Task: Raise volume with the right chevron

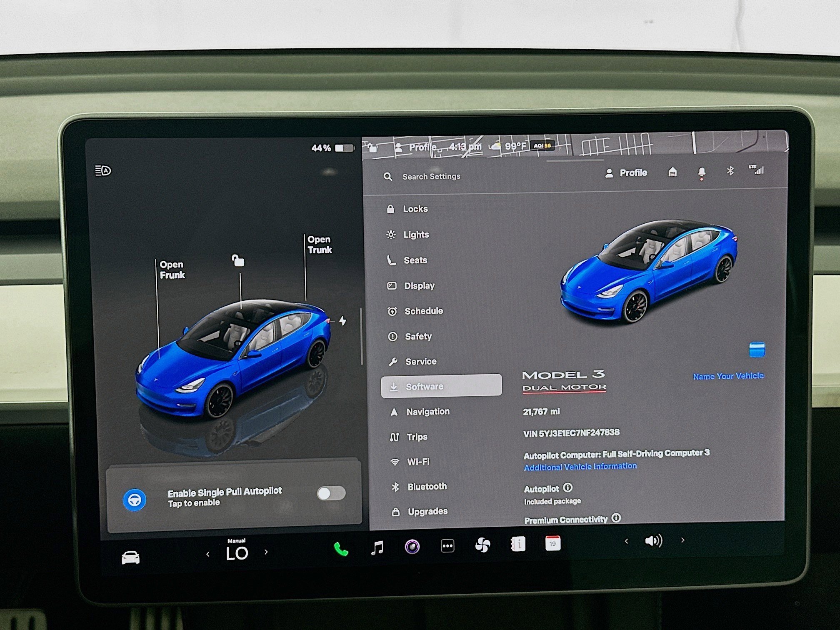Action: pyautogui.click(x=682, y=540)
